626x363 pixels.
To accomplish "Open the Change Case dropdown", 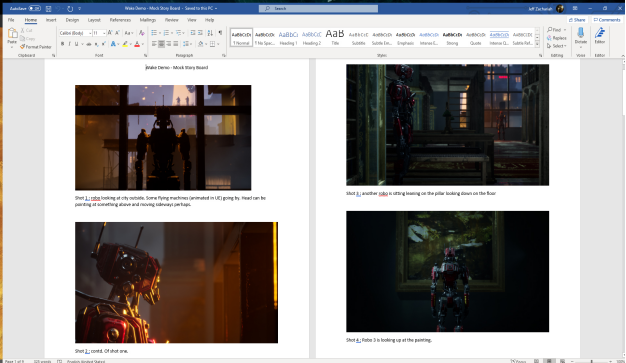I will click(x=129, y=33).
